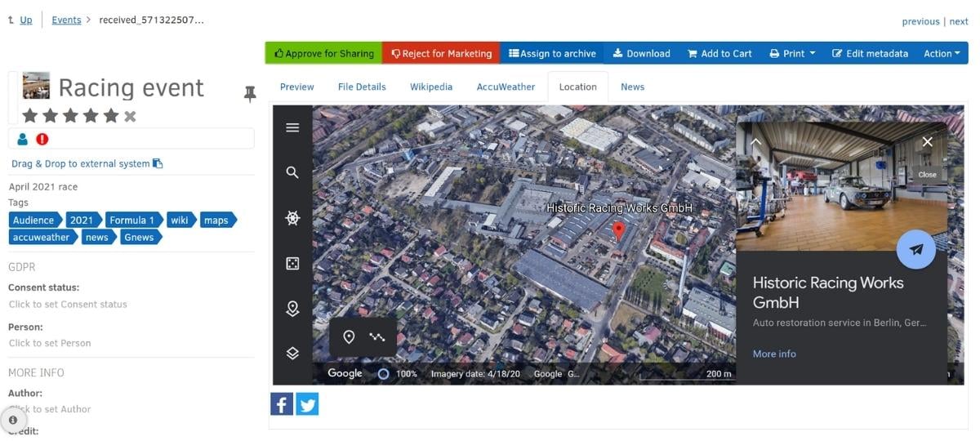
Task: Select the Location tab
Action: [x=577, y=87]
